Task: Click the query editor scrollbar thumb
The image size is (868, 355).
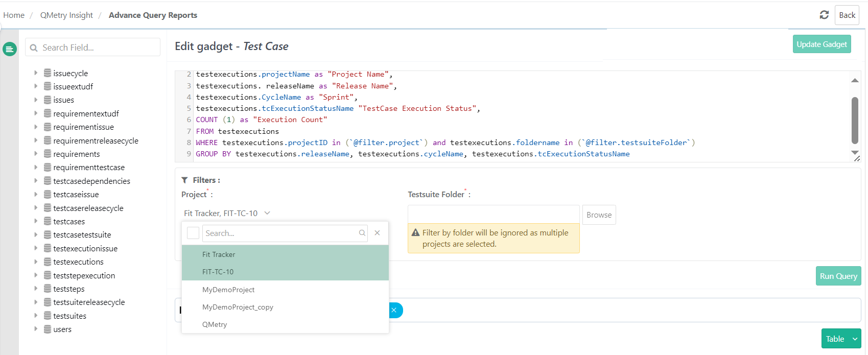Action: (855, 121)
